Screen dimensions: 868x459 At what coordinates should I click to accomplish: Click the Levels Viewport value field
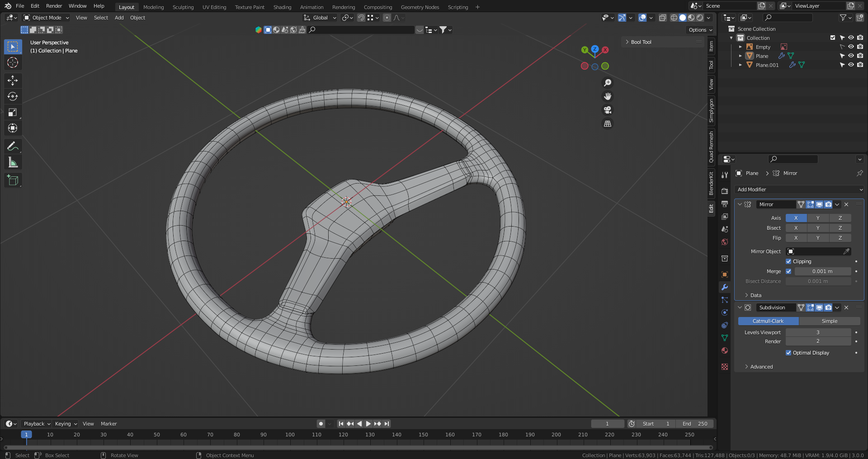pos(818,332)
